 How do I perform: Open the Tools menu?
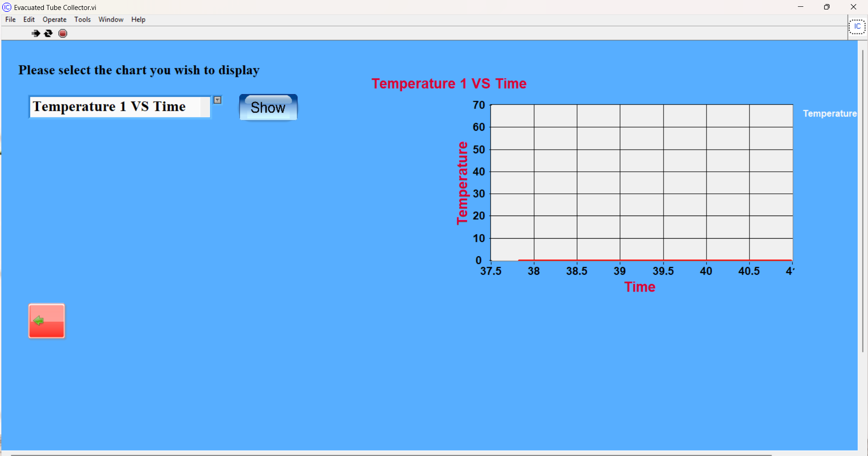tap(82, 19)
